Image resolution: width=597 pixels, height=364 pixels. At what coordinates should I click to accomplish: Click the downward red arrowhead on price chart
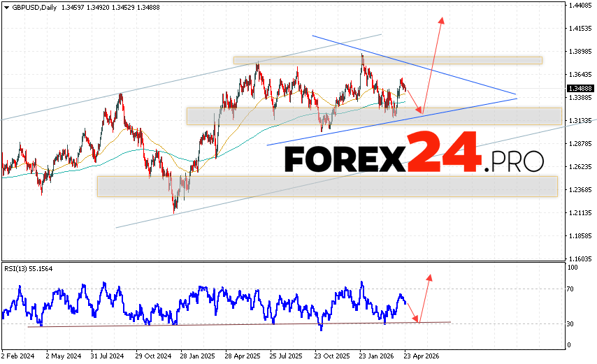[x=420, y=110]
